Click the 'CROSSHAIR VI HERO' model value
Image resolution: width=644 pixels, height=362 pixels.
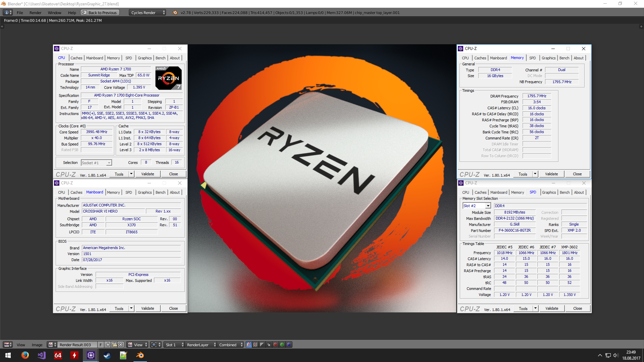(x=114, y=211)
